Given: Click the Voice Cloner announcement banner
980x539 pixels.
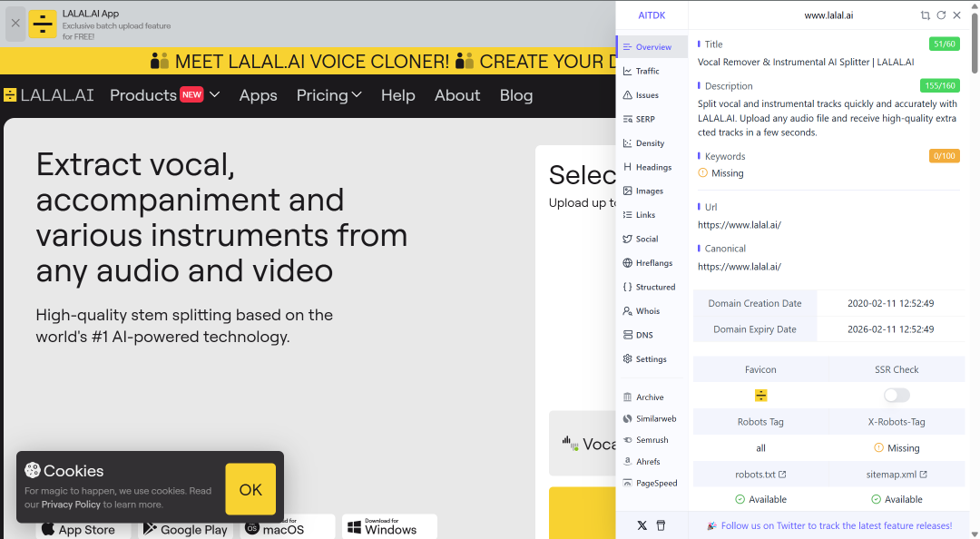Looking at the screenshot, I should coord(308,62).
